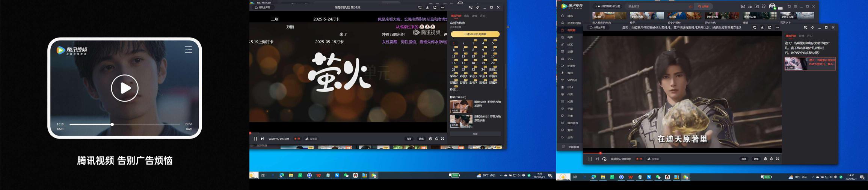Viewport: 868px width, 190px height.
Task: Pause playback in the 遮天 player
Action: pyautogui.click(x=590, y=159)
